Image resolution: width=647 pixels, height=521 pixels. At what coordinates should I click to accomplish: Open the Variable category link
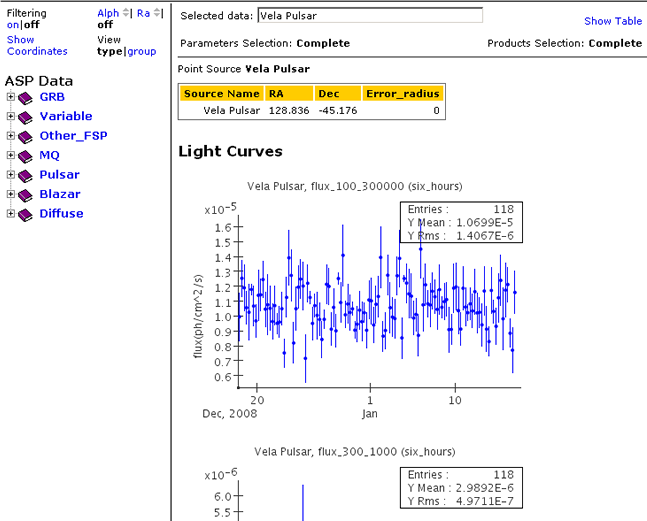pos(66,116)
